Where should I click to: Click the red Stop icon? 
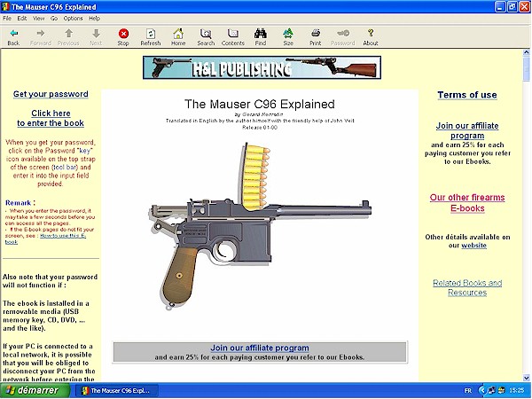pos(123,34)
